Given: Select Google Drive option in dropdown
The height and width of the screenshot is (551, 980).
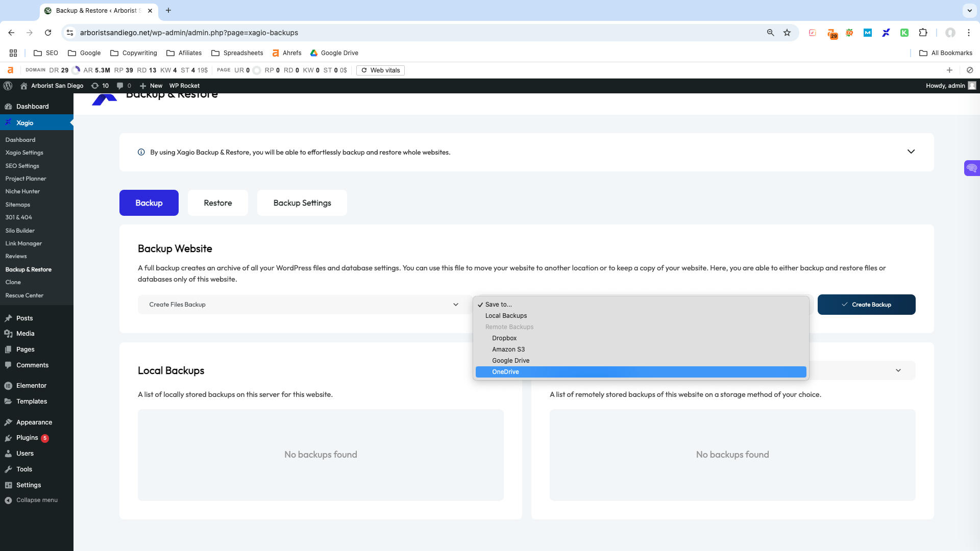Looking at the screenshot, I should (641, 361).
